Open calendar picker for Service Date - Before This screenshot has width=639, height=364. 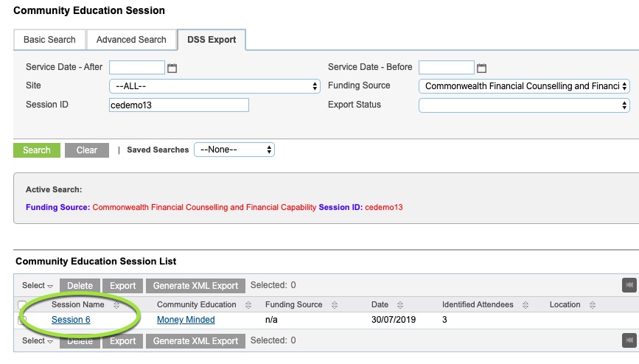pyautogui.click(x=482, y=68)
